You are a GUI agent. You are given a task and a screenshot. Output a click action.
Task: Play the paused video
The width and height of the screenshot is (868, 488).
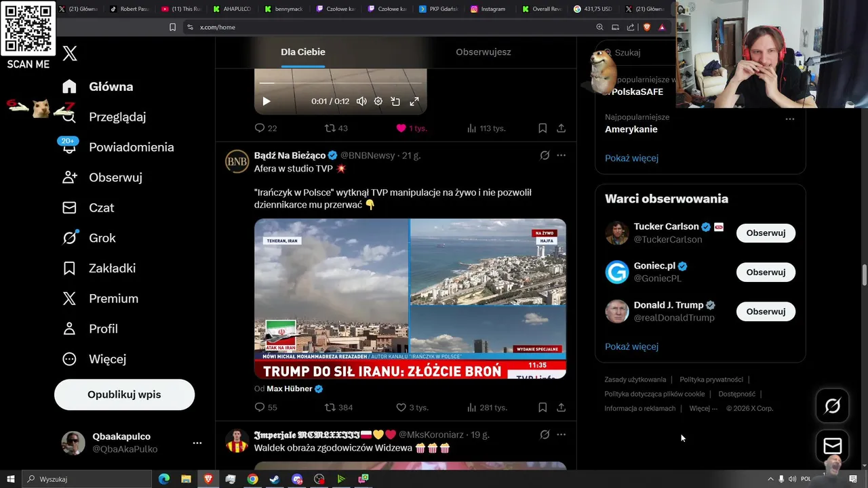point(266,101)
